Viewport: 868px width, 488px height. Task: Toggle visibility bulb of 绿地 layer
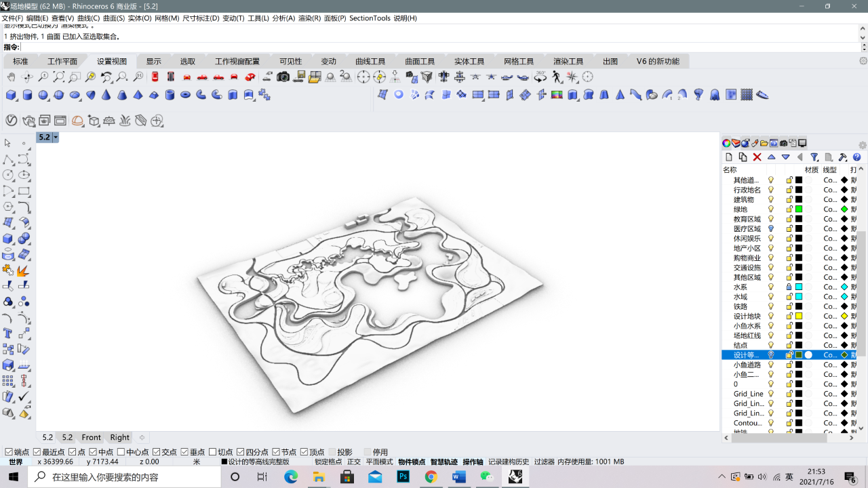[771, 209]
